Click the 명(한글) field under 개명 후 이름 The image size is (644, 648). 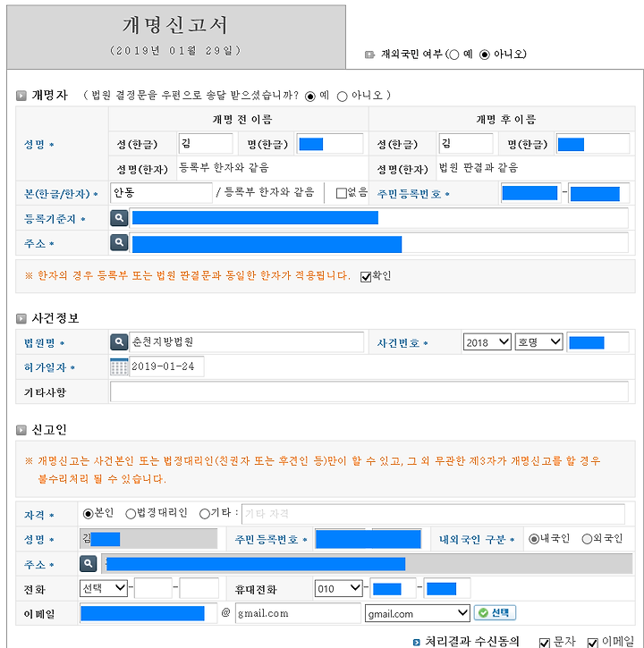[593, 144]
